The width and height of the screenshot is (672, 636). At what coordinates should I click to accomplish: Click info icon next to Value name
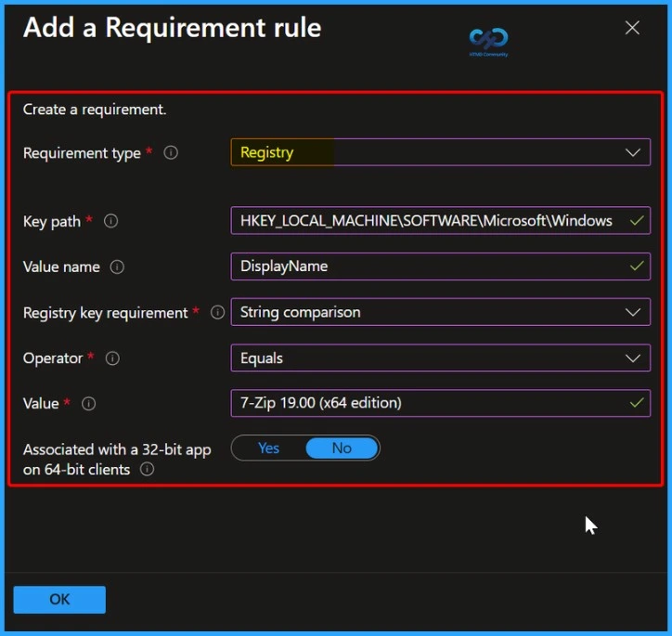(x=117, y=267)
